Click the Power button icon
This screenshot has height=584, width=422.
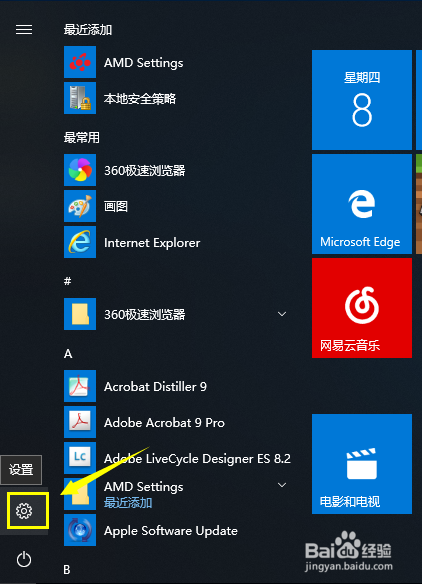24,559
